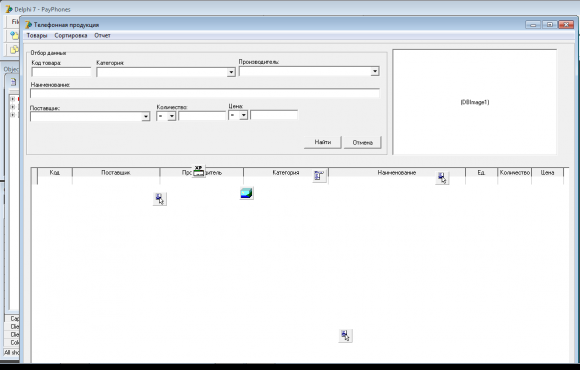Open the Количество comparison operator dropdown
This screenshot has height=370, width=580.
(171, 116)
